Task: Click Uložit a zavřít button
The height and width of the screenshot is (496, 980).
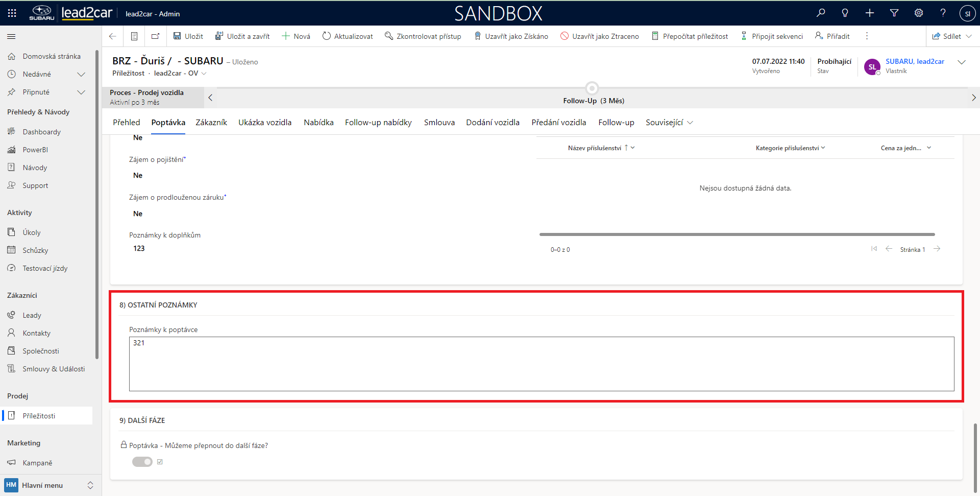Action: point(242,36)
